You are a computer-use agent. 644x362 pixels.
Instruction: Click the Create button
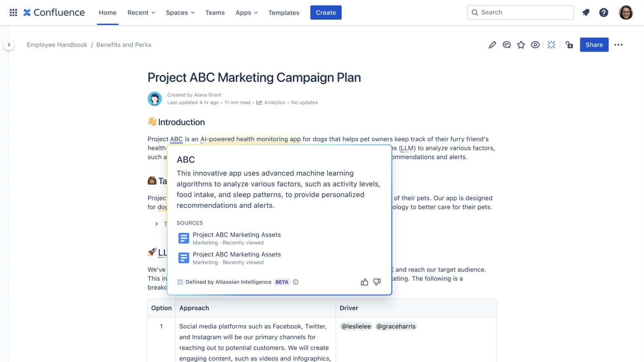point(326,12)
